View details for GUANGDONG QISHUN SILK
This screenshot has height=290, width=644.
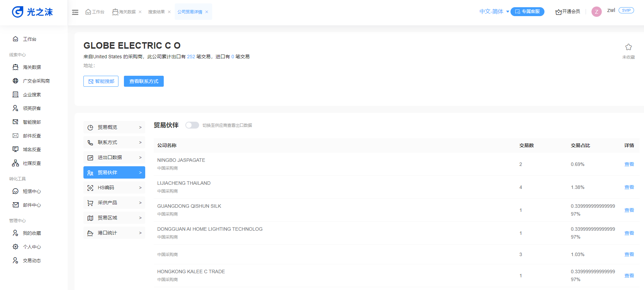point(629,210)
